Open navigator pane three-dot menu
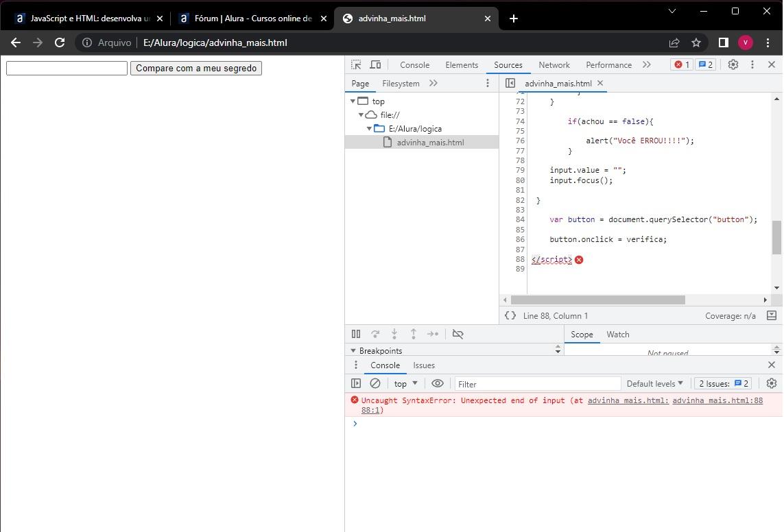The image size is (784, 532). tap(488, 84)
